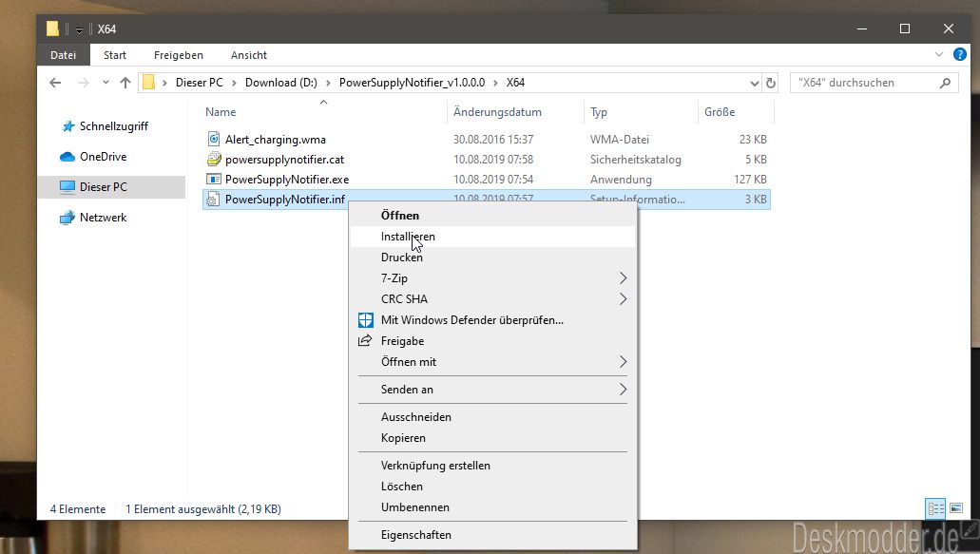Image resolution: width=980 pixels, height=554 pixels.
Task: Click the search magnifier icon
Action: (x=945, y=83)
